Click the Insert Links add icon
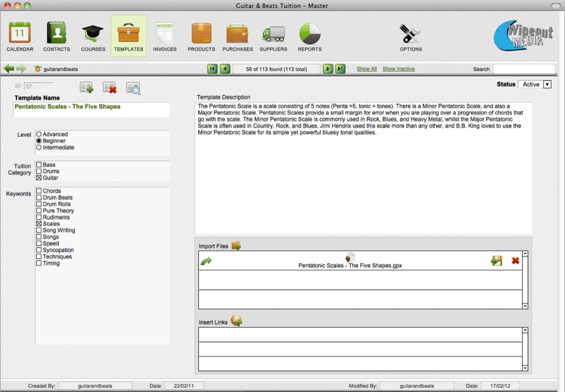The image size is (565, 392). coord(236,321)
